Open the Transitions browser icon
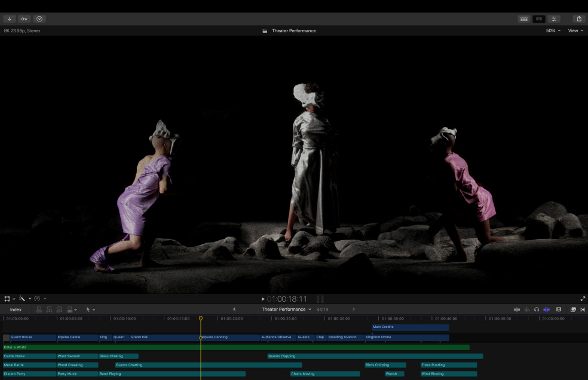This screenshot has height=380, width=588. point(583,309)
